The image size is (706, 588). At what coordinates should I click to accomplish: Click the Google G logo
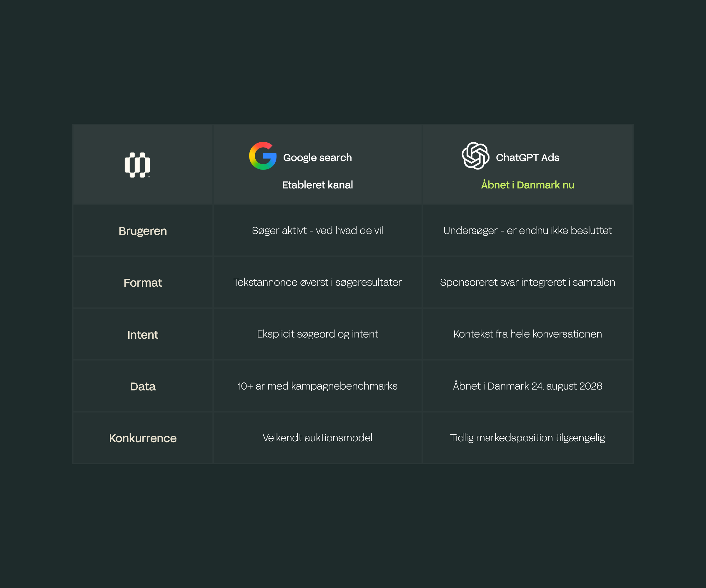coord(263,156)
